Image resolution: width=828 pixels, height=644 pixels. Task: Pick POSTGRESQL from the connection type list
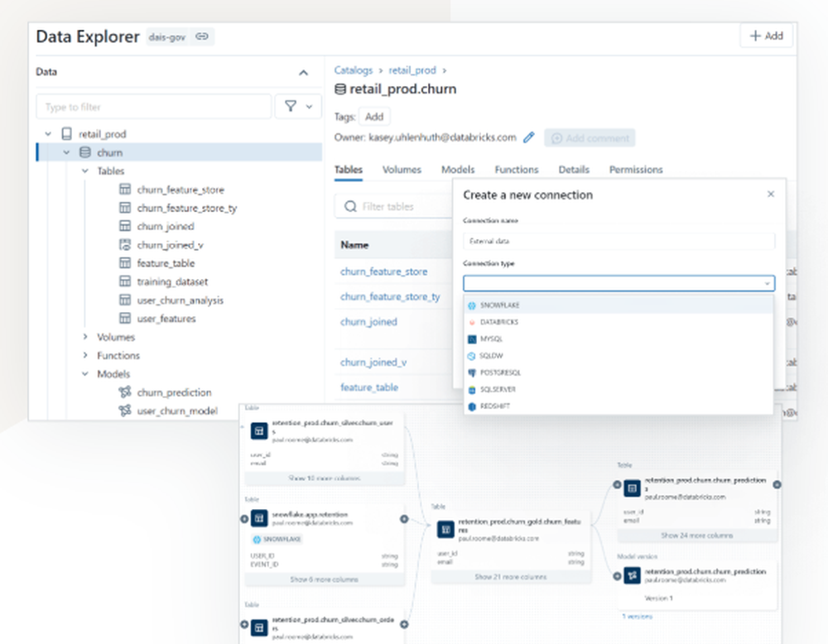(619, 372)
